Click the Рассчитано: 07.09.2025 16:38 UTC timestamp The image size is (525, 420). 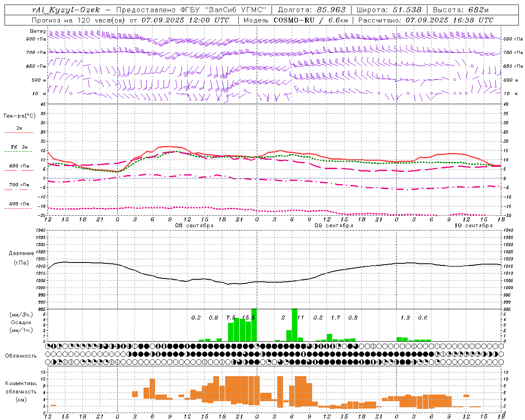426,20
